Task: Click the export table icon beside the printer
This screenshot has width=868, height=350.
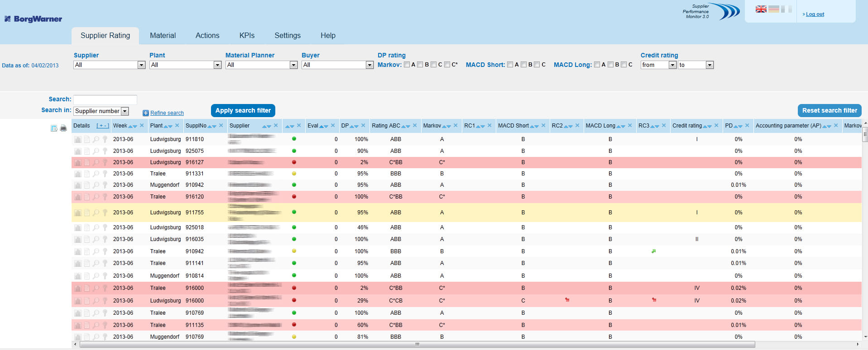Action: [54, 128]
